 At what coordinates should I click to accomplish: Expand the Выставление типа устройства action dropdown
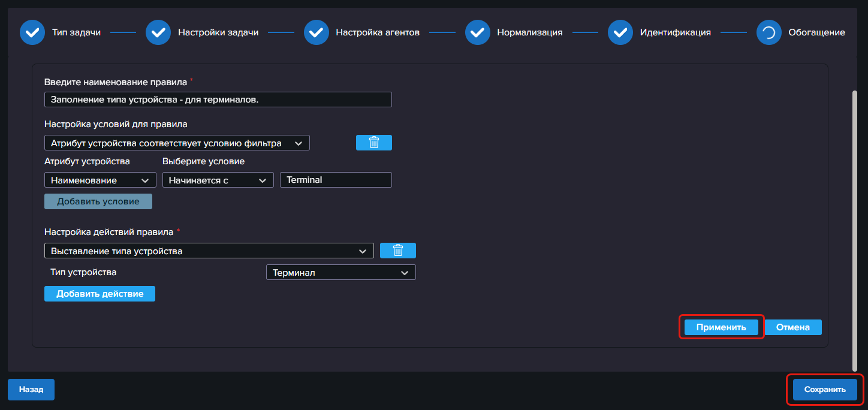coord(209,251)
